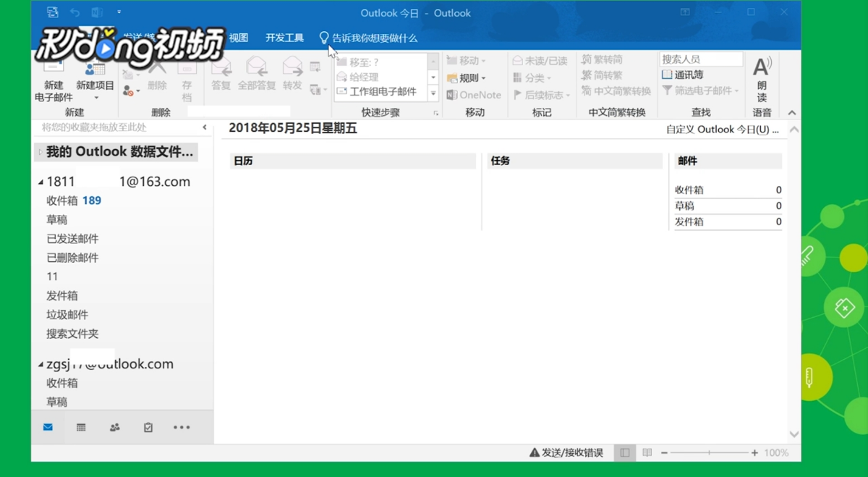Click the meeting reply icon beside 转发

(315, 67)
